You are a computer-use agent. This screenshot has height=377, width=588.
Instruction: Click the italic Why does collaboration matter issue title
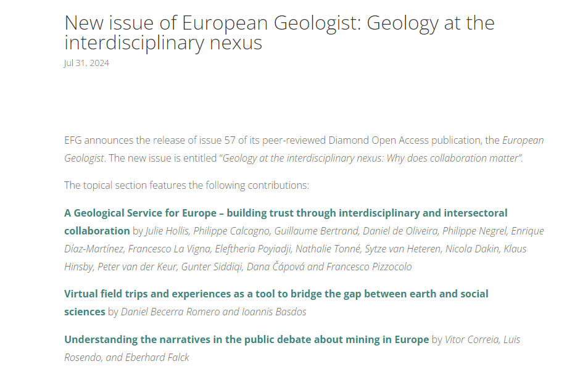(x=371, y=158)
